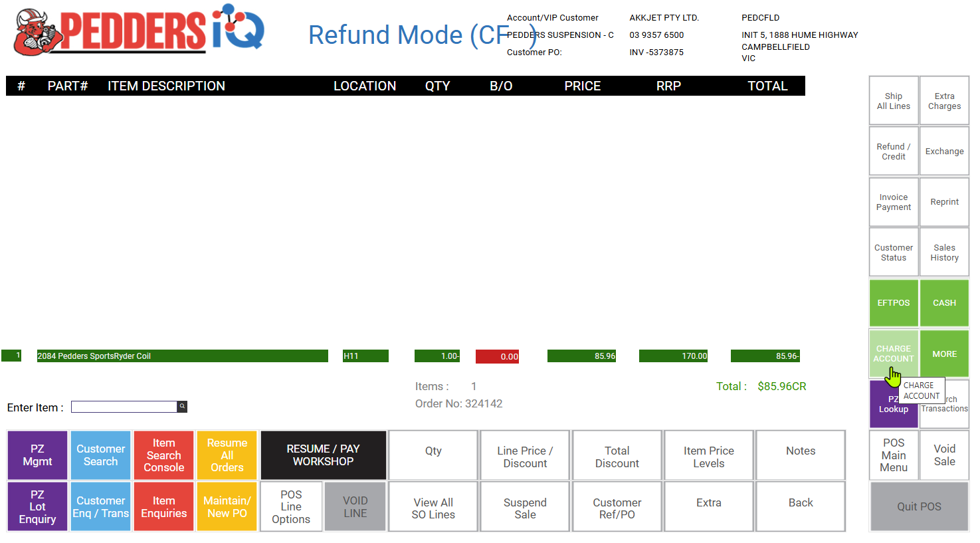980x543 pixels.
Task: Click Resume / Pay Workshop button
Action: 323,455
